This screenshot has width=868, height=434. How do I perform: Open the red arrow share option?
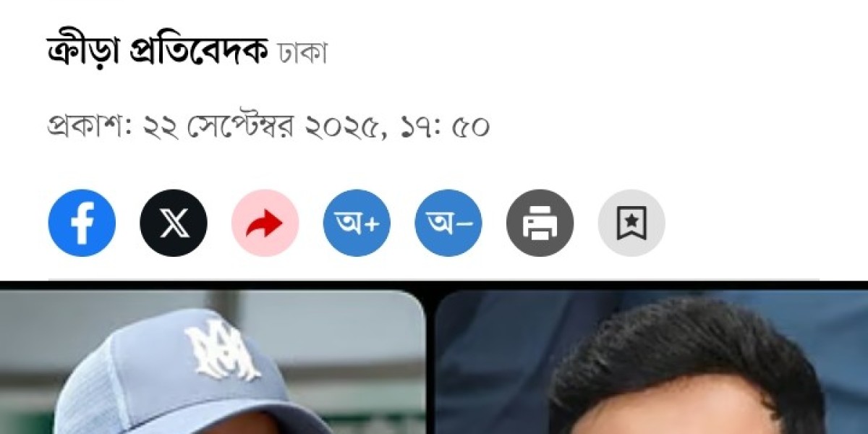tap(265, 223)
